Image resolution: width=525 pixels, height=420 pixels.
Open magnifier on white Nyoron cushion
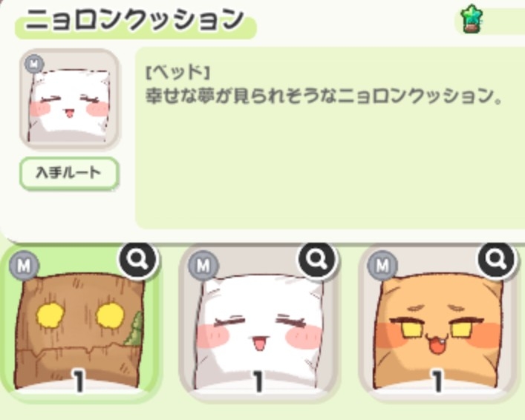(x=317, y=260)
